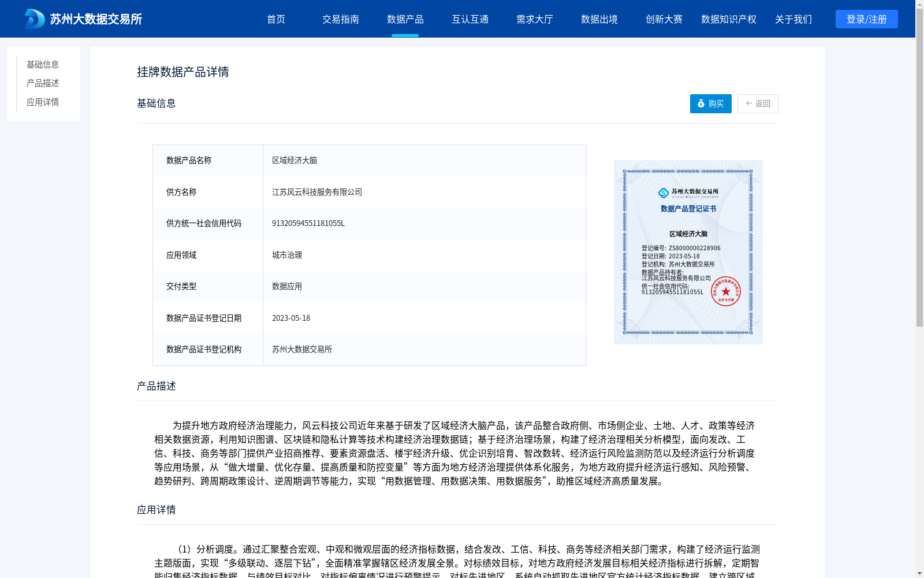
Task: Click the 登录/注册 button
Action: click(867, 19)
